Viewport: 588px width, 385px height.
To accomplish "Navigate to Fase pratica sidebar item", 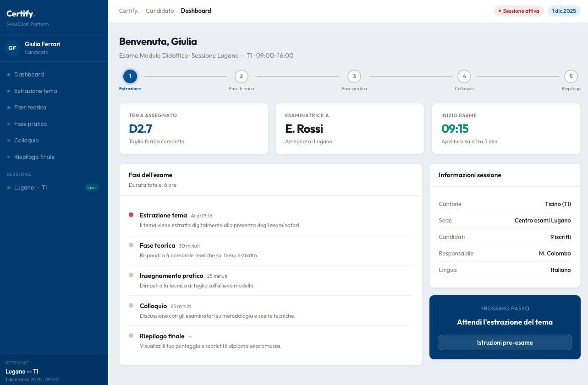I will (x=30, y=124).
